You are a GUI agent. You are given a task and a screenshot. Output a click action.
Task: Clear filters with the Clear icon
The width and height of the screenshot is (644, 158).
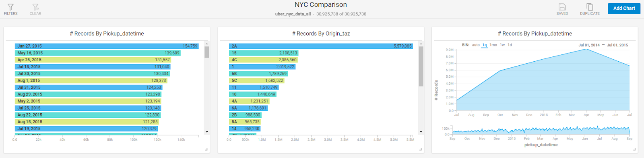pos(35,7)
